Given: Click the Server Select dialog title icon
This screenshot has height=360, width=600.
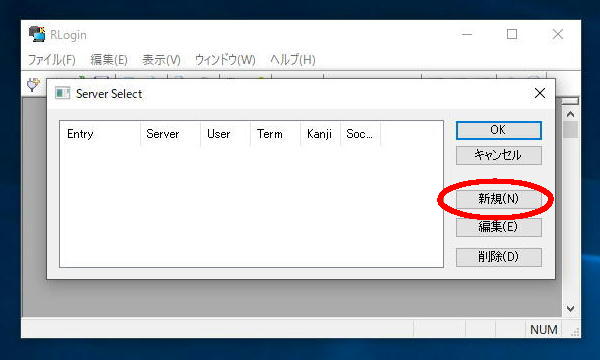Looking at the screenshot, I should [x=62, y=93].
